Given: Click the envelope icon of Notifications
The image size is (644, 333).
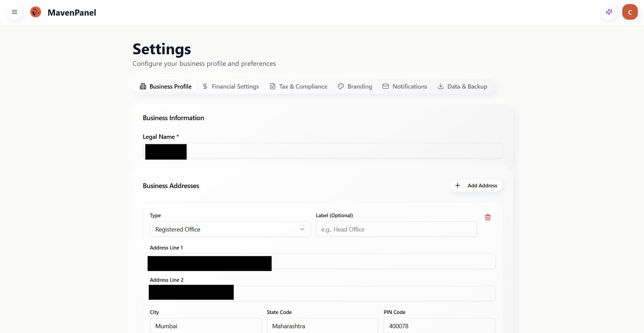Looking at the screenshot, I should (386, 86).
